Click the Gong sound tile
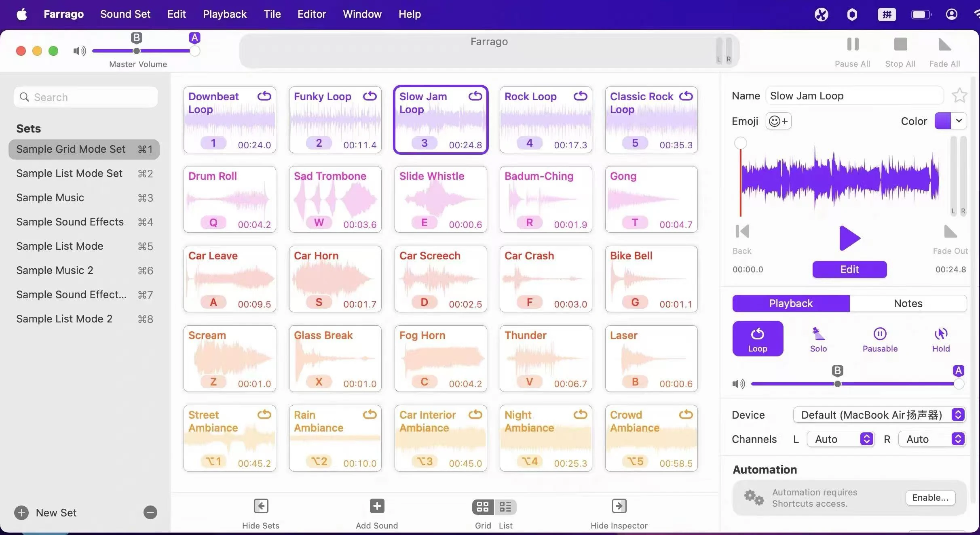Screen dimensions: 980x535 pos(651,199)
